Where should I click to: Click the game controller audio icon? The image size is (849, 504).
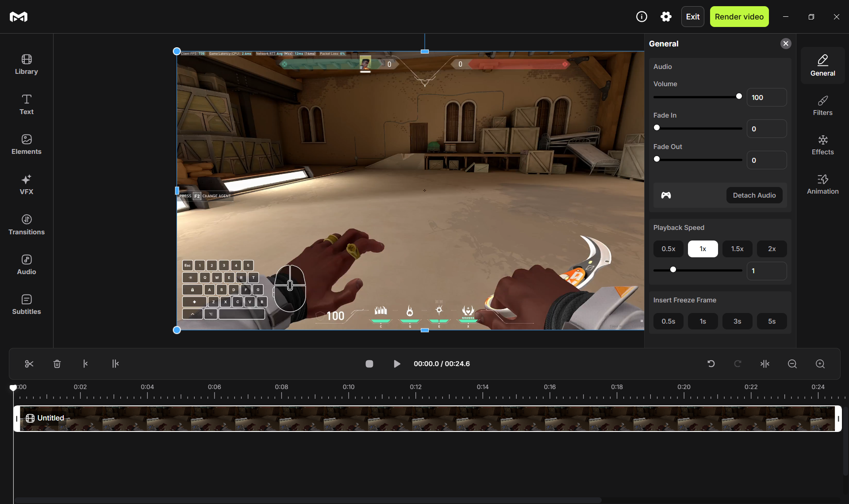coord(666,195)
